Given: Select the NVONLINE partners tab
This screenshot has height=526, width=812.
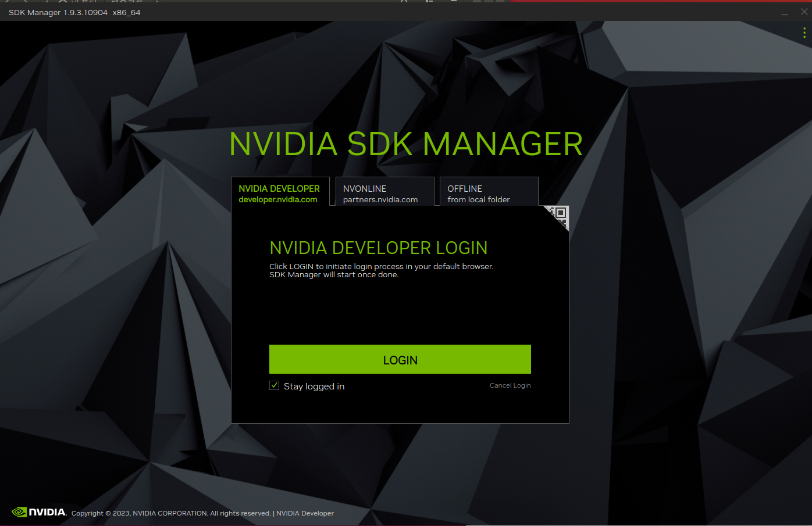Looking at the screenshot, I should (385, 192).
